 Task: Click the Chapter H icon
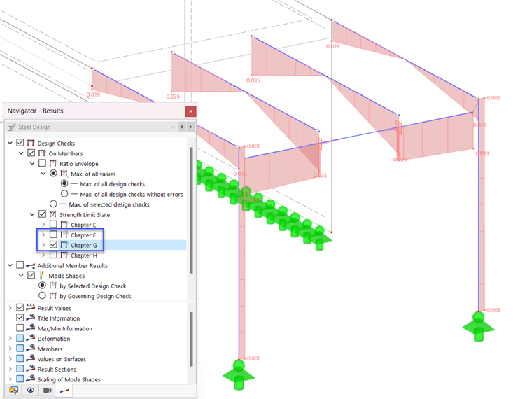click(64, 255)
